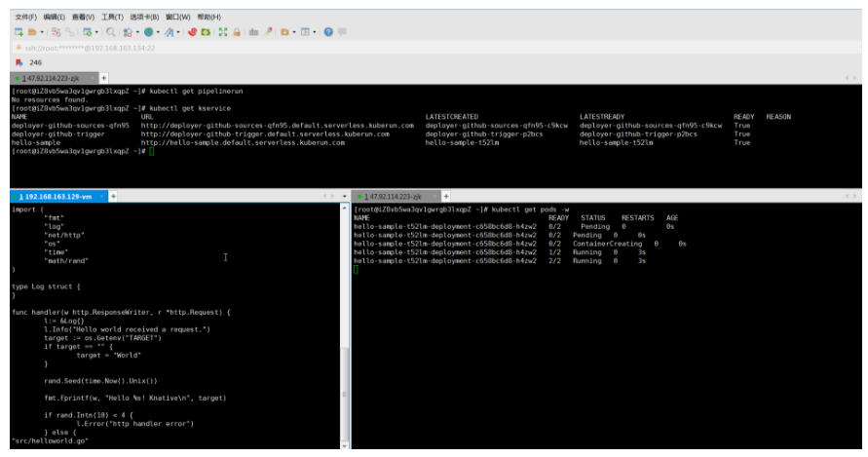Open the 窗口(W) menu

click(177, 17)
